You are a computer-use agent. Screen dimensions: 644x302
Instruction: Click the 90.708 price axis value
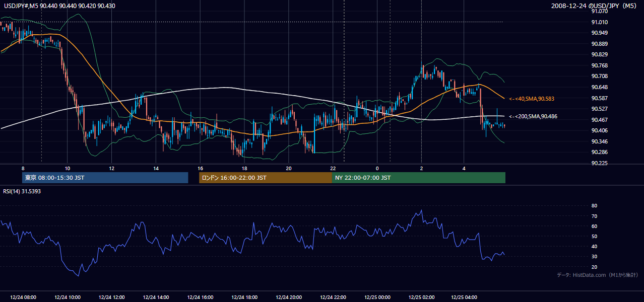tap(600, 76)
